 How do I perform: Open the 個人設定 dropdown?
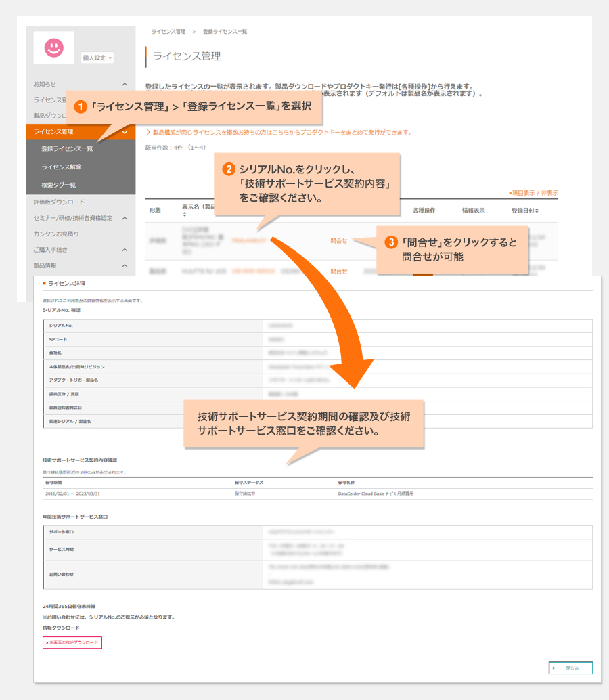pos(97,58)
